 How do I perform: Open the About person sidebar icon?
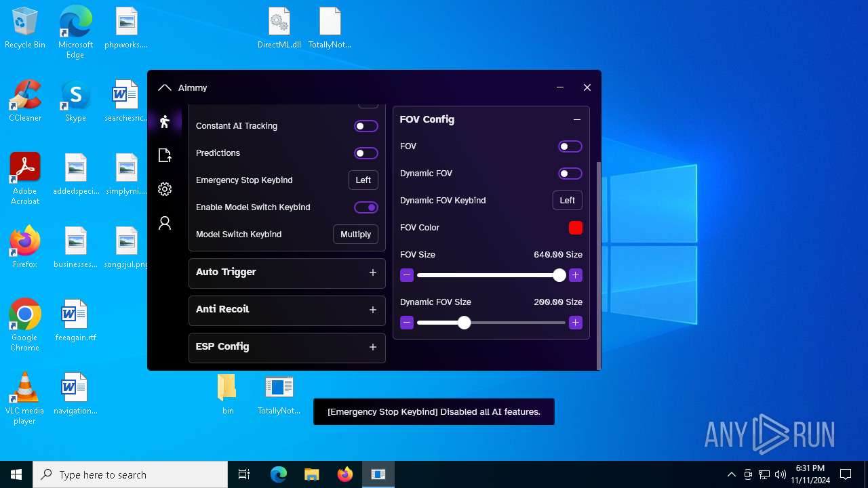[165, 223]
